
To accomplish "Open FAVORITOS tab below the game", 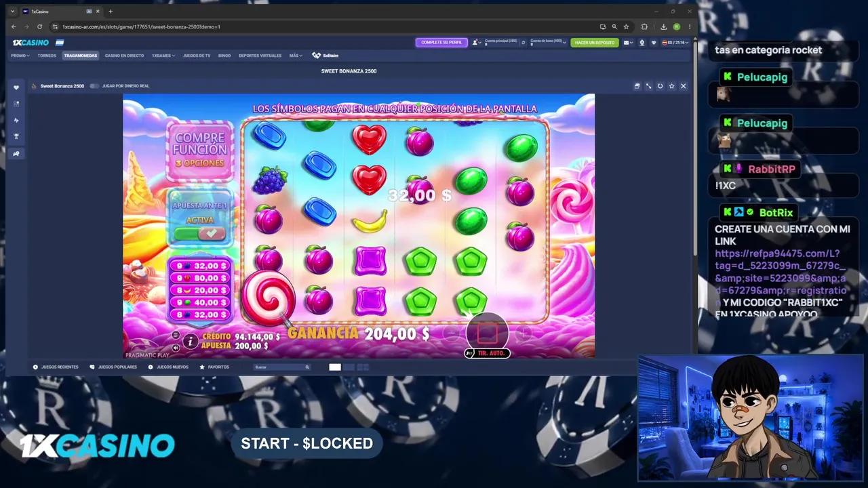I will pos(214,367).
